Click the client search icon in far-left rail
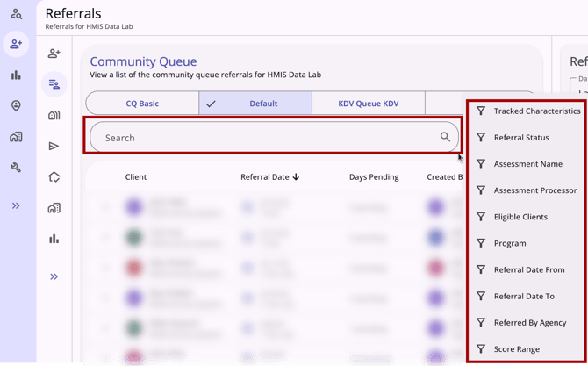Screen dimensions: 588x366 click(16, 14)
